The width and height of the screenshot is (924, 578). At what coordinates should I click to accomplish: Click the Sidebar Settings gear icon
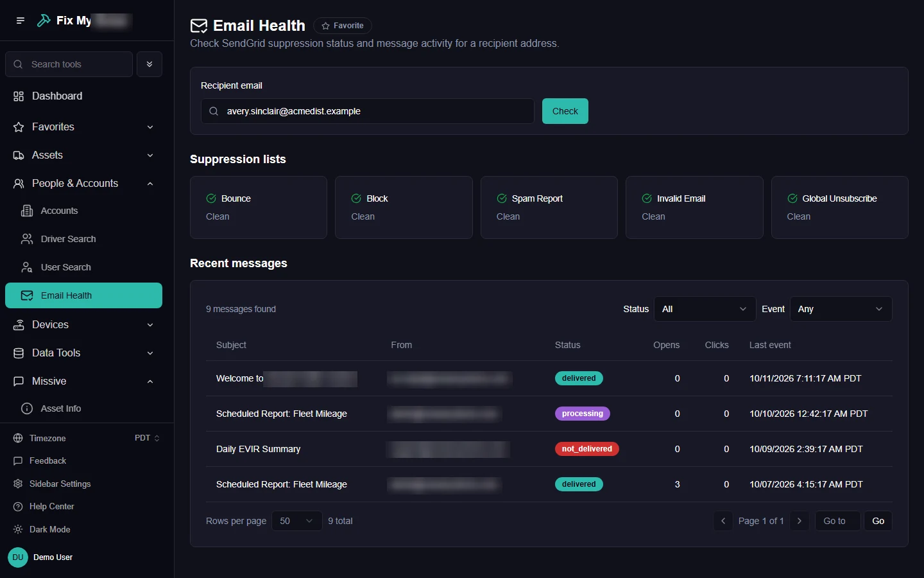point(18,484)
